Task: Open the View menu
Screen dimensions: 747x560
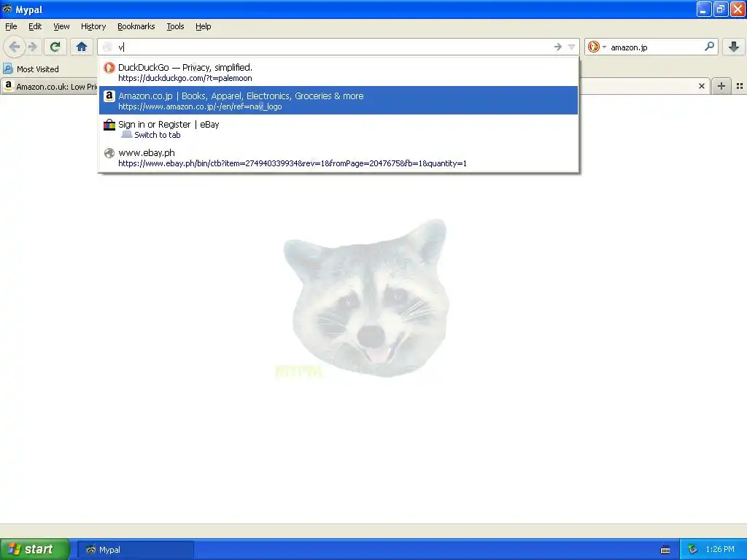Action: [x=61, y=26]
